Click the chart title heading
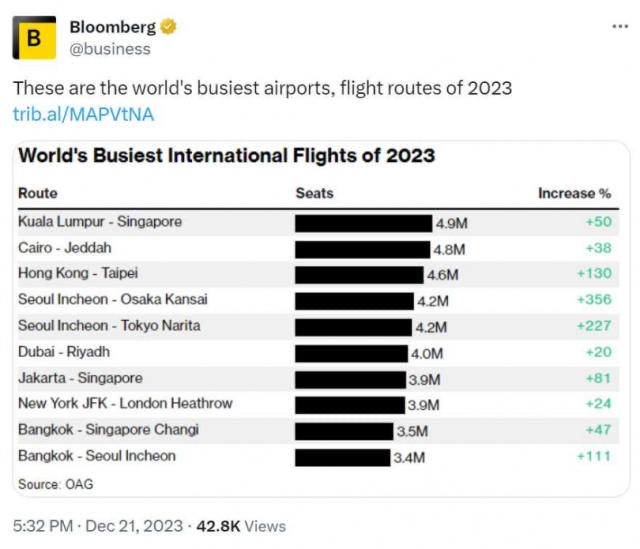The width and height of the screenshot is (640, 549). (x=227, y=156)
